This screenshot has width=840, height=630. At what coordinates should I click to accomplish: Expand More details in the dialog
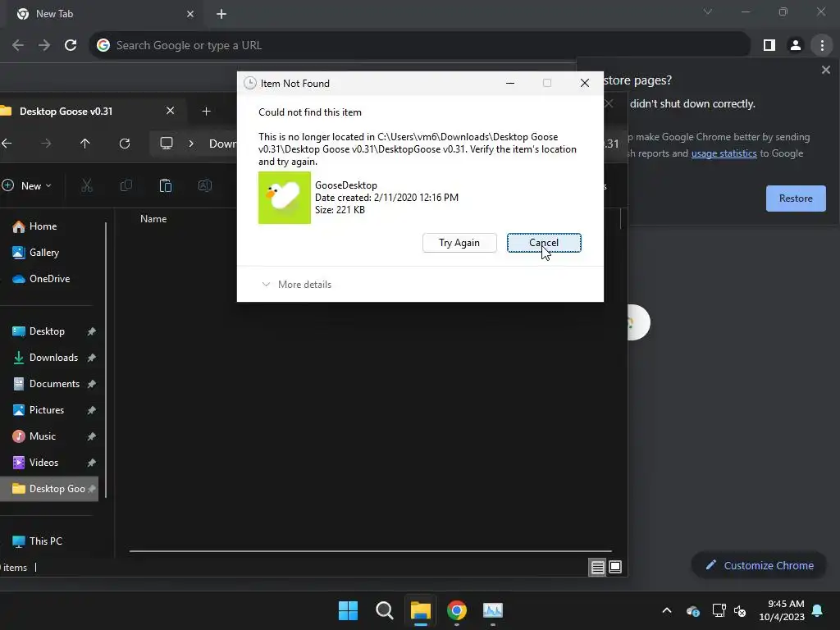point(296,285)
